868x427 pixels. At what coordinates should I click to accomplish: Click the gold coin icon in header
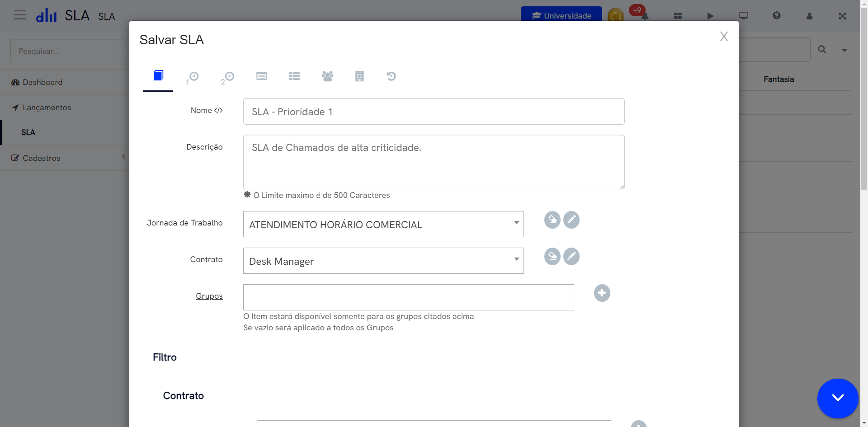tap(616, 15)
